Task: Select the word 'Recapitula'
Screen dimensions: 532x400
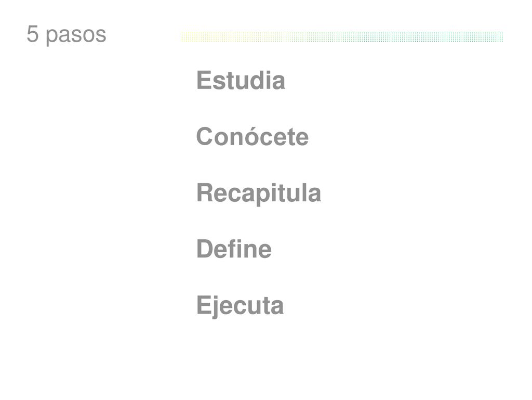Action: (x=259, y=193)
